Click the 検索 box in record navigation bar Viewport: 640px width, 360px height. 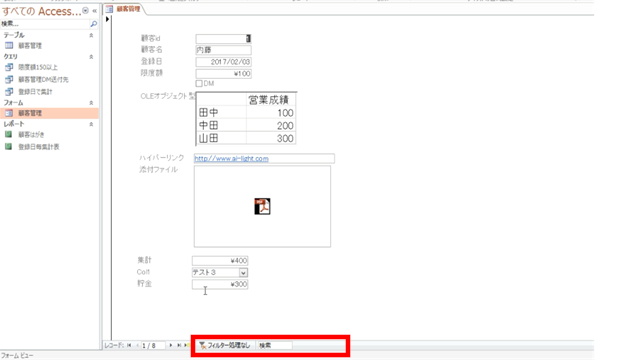(275, 345)
